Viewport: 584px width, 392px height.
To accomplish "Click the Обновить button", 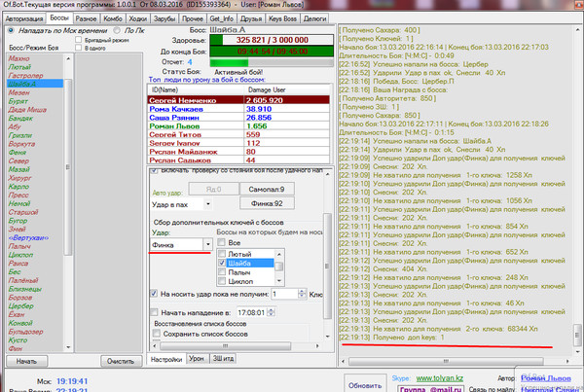I will (x=365, y=385).
